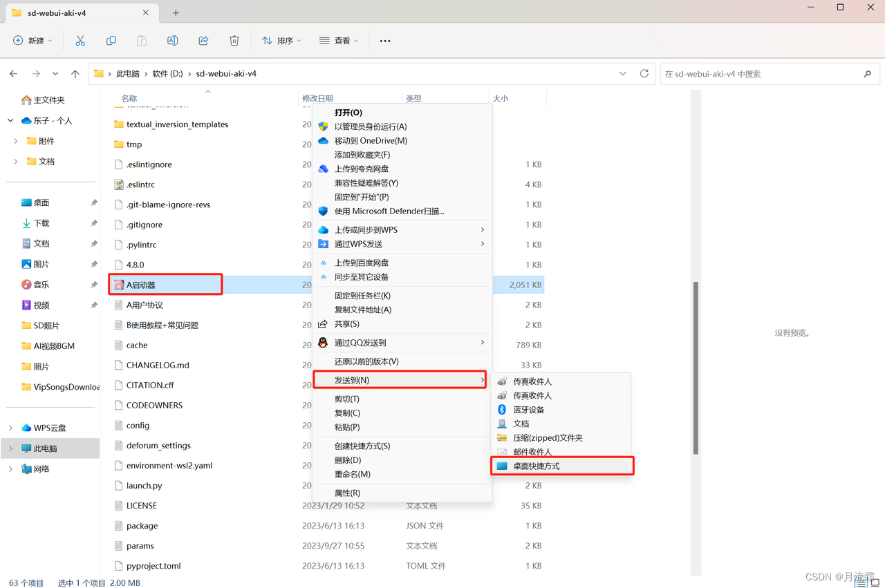Click the file list vertical scrollbar
Image resolution: width=885 pixels, height=588 pixels.
click(x=696, y=368)
